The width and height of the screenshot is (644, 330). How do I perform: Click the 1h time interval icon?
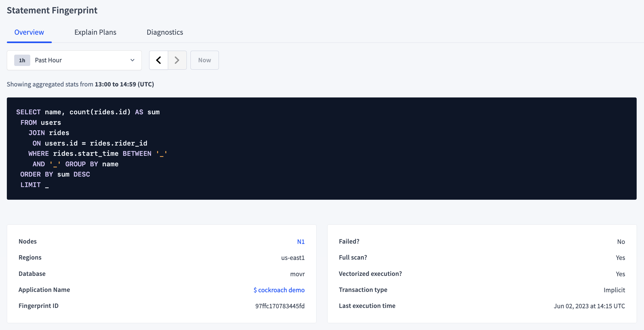pyautogui.click(x=22, y=60)
